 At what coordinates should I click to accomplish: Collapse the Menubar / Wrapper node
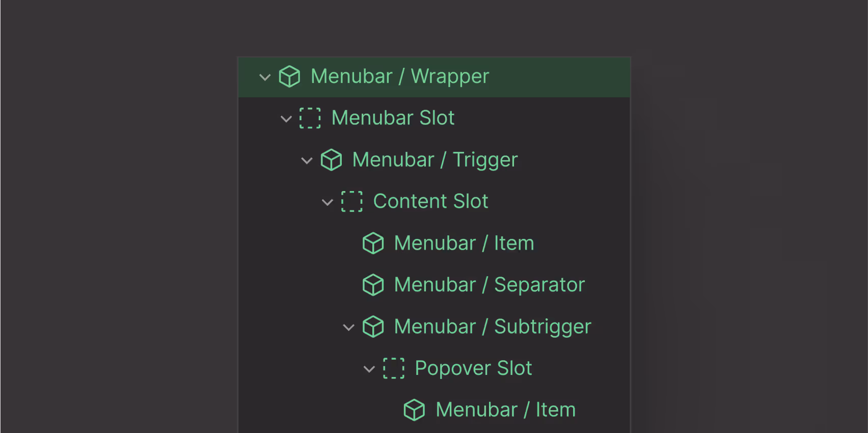click(264, 77)
